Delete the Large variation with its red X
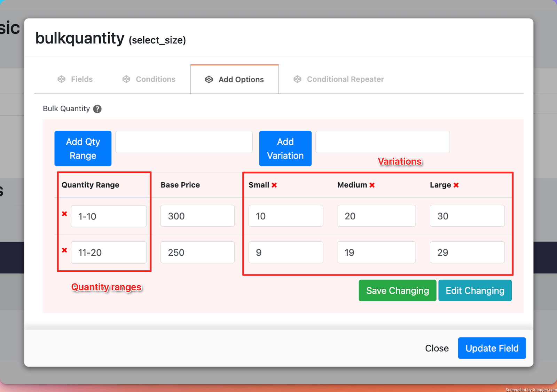557x392 pixels. click(x=456, y=185)
